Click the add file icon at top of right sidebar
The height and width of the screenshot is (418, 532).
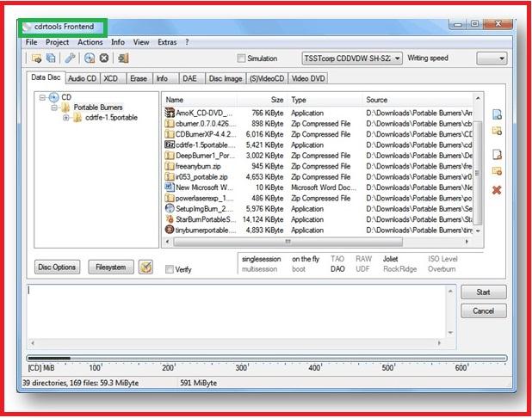coord(496,114)
